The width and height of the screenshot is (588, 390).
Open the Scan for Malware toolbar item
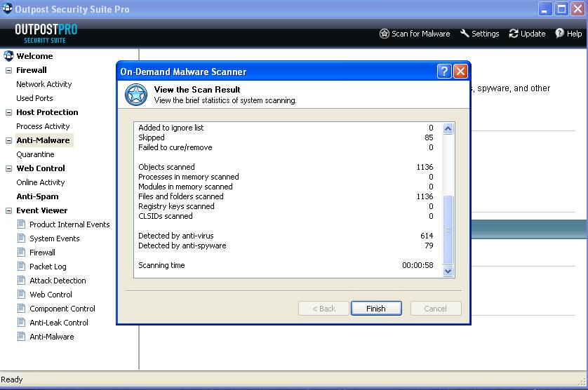tap(415, 34)
